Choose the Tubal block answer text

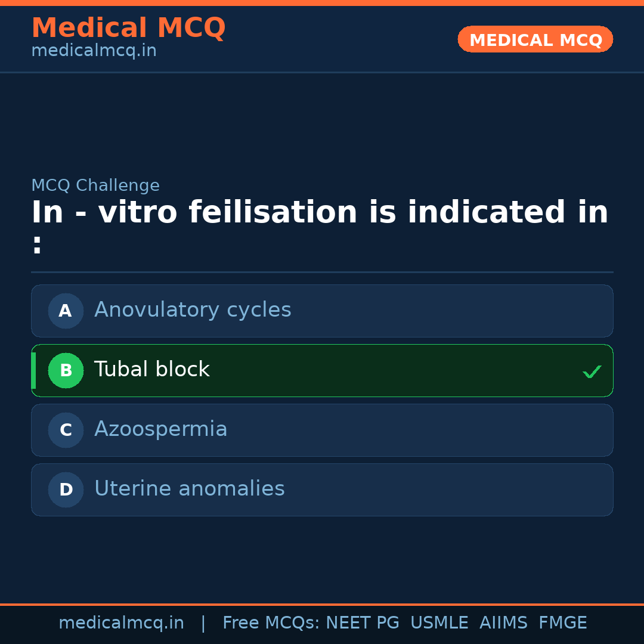[151, 370]
